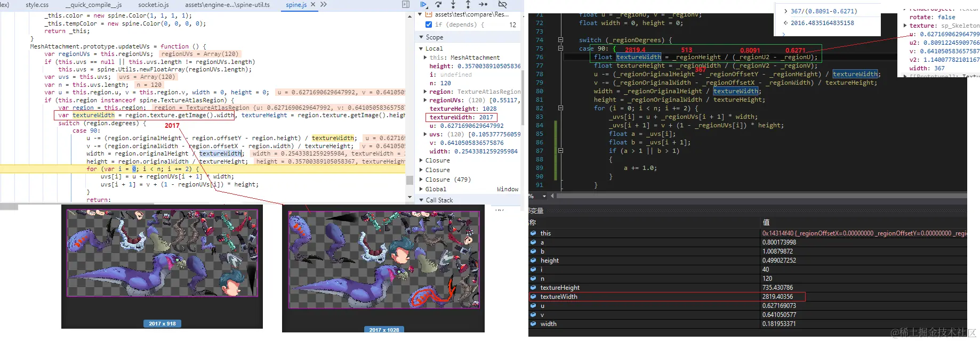Click the cube icon beside variable b

tap(533, 251)
